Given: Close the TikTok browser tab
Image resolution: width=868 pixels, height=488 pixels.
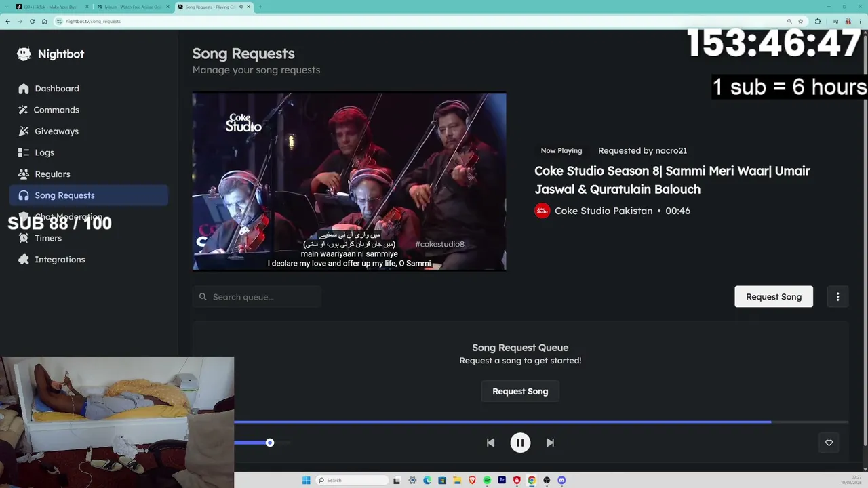Looking at the screenshot, I should pos(87,7).
